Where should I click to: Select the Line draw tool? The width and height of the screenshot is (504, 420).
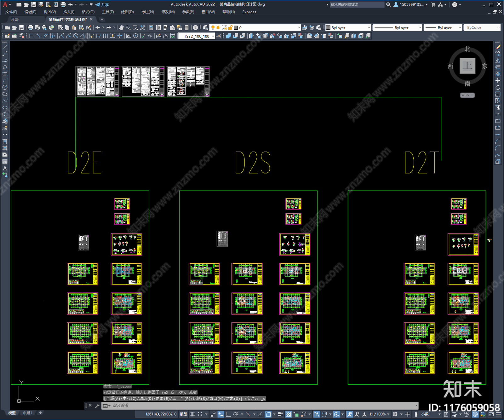point(5,47)
